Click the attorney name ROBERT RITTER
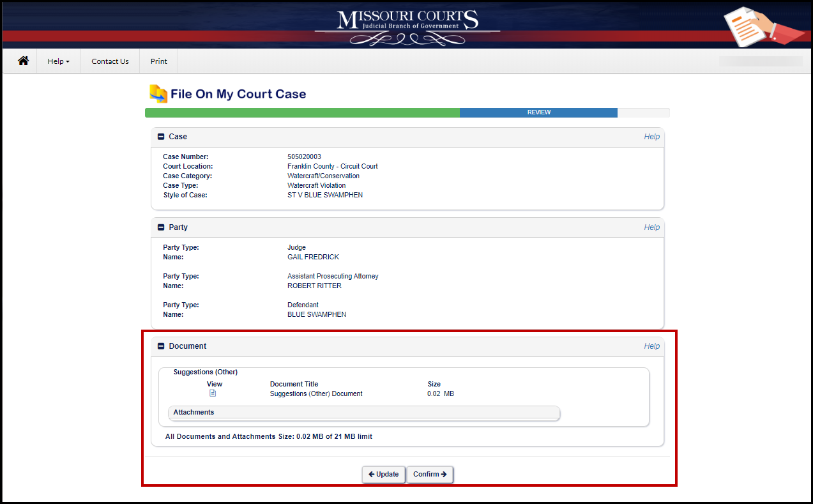 point(314,286)
